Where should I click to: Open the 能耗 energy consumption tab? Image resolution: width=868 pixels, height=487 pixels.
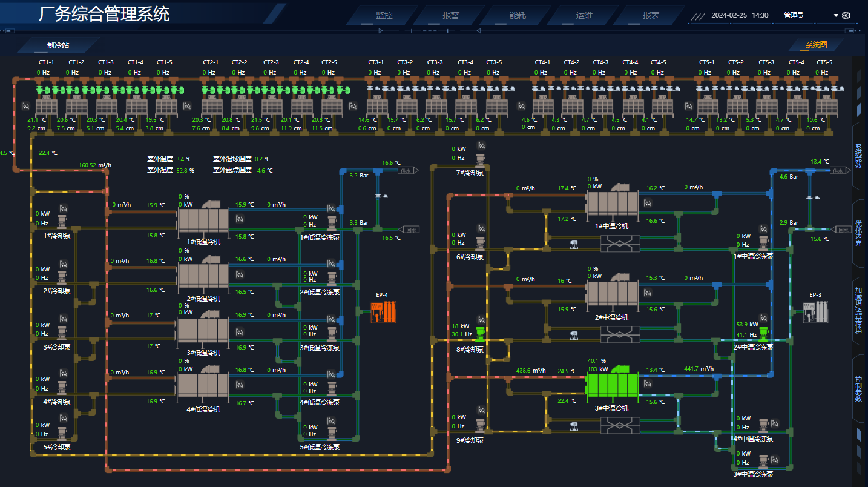[518, 16]
